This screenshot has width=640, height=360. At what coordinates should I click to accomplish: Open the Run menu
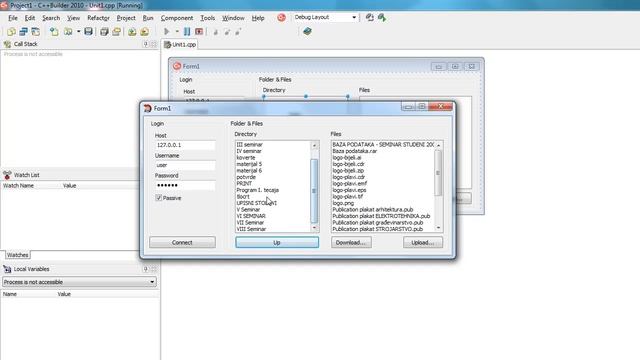point(148,18)
